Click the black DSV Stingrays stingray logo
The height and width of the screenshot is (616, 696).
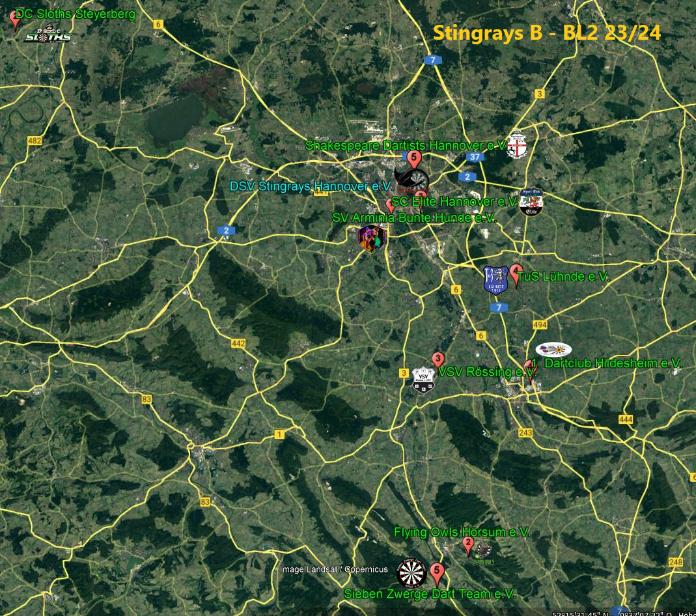410,179
